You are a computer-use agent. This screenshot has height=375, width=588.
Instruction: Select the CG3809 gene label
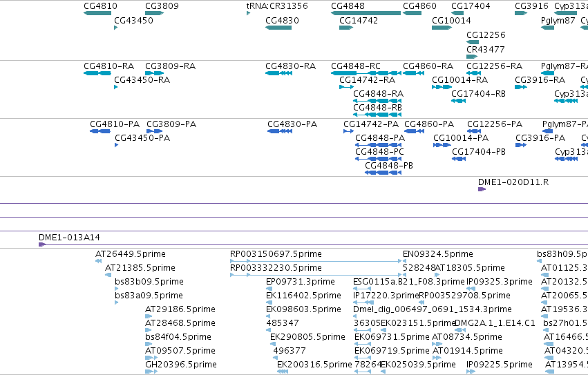(x=162, y=6)
